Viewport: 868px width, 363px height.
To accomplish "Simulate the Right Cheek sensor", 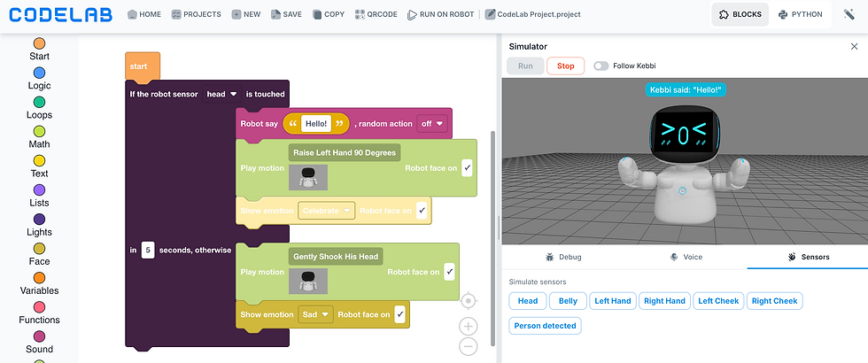I will pos(774,301).
